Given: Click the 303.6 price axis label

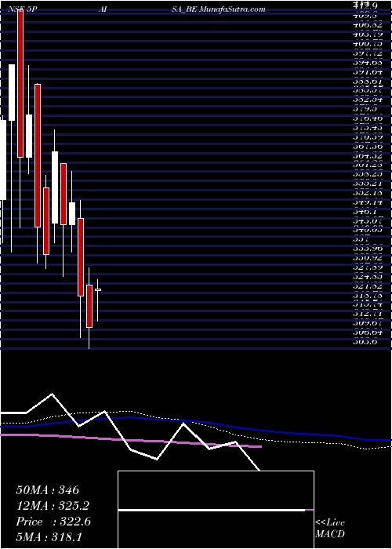Looking at the screenshot, I should pyautogui.click(x=365, y=342).
